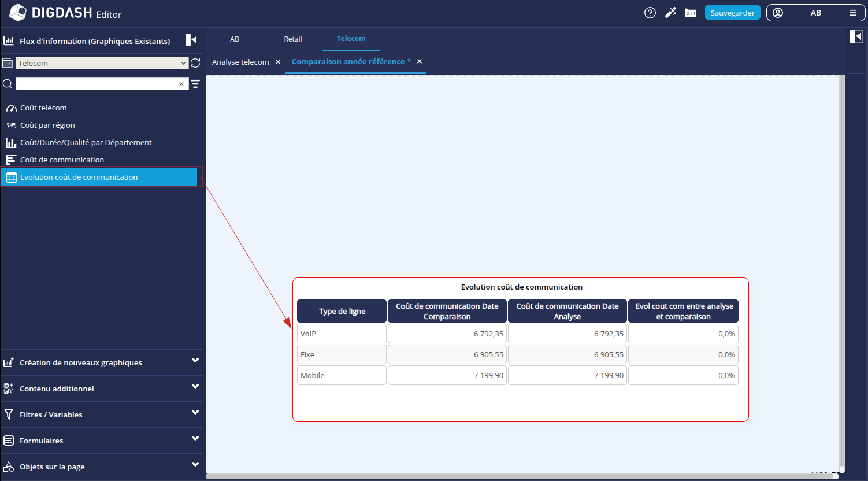Click the device preview icon beside Sauvegarder
Viewport: 868px width, 481px height.
(x=690, y=13)
